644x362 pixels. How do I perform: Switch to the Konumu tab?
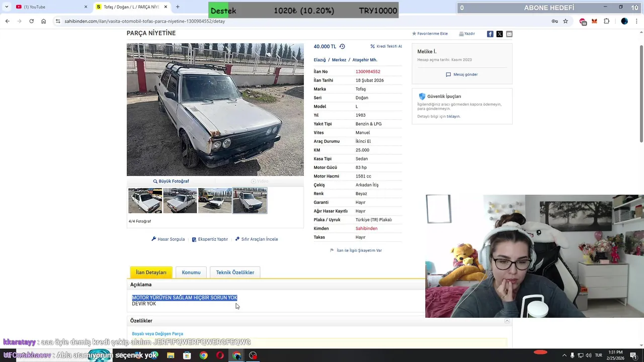point(191,273)
